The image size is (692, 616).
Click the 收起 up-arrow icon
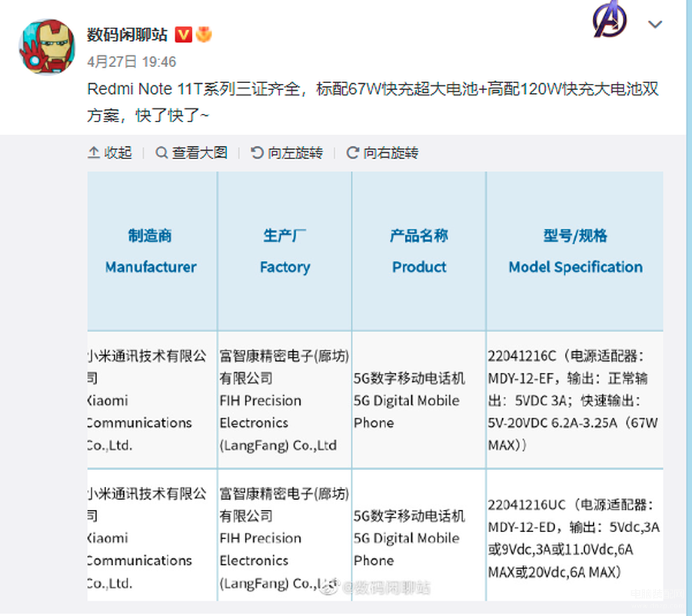click(x=94, y=153)
